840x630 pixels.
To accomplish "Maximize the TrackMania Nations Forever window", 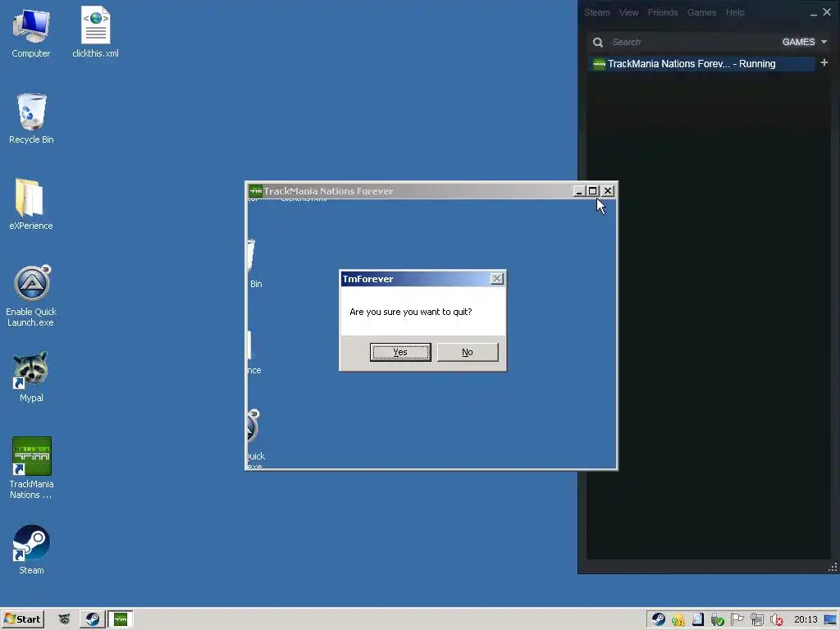I will (x=593, y=190).
